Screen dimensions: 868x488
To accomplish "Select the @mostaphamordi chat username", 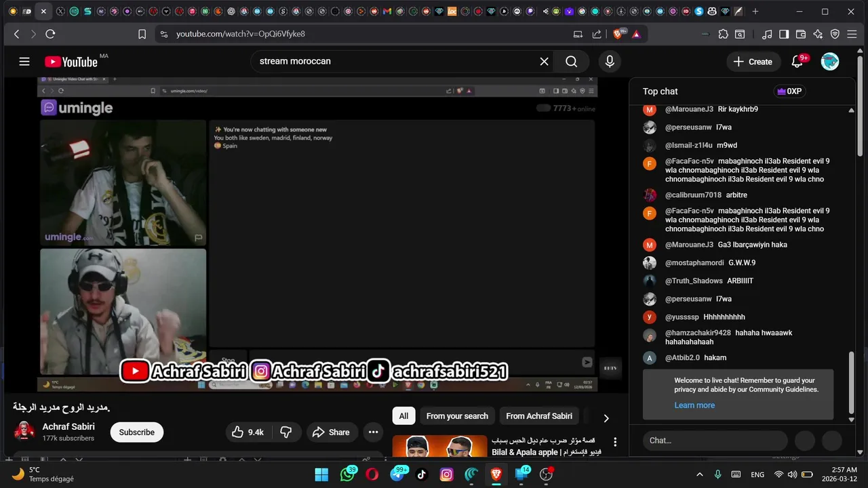I will point(694,263).
